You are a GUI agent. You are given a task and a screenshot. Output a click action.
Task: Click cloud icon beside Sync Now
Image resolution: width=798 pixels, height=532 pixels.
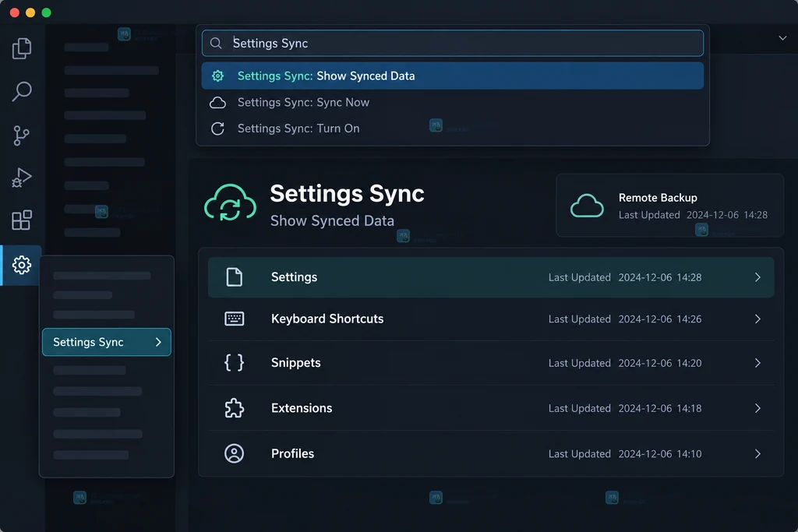(x=218, y=102)
